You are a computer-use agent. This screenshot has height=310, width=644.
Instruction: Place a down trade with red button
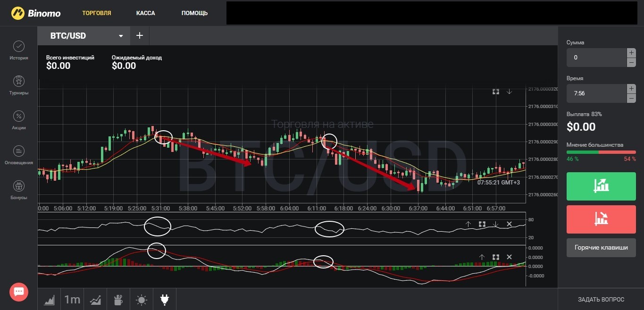pos(601,219)
